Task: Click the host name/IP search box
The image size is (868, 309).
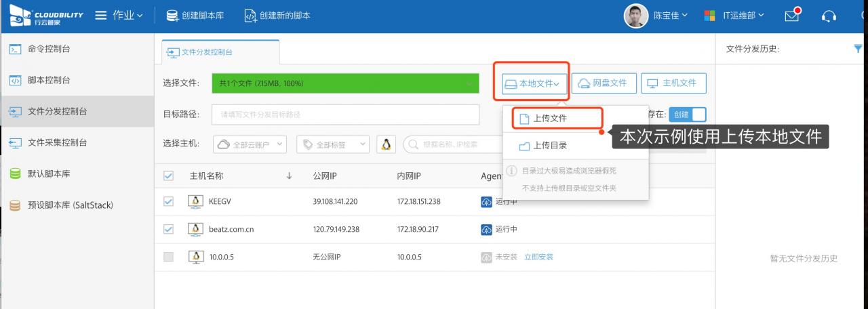Action: coord(453,144)
